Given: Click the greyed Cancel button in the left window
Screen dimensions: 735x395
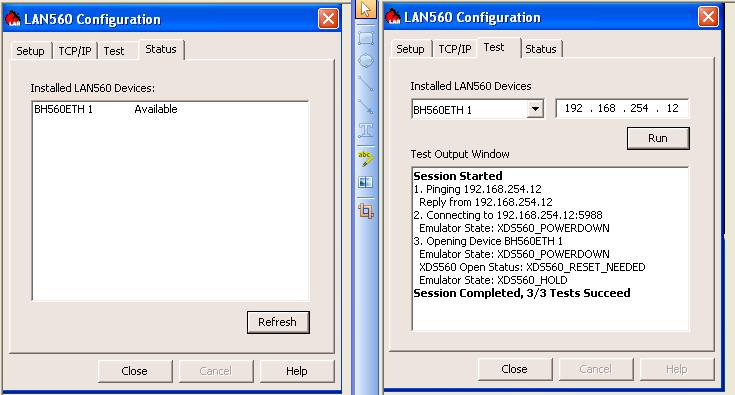Looking at the screenshot, I should tap(216, 371).
